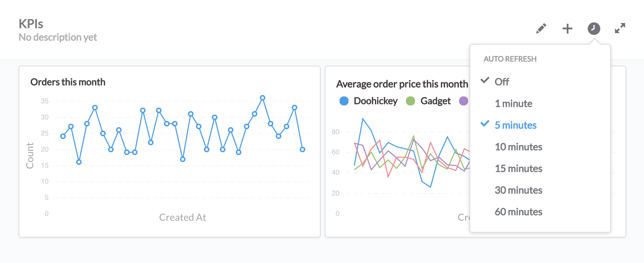Image resolution: width=644 pixels, height=263 pixels.
Task: Set refresh interval to 30 minutes
Action: 518,190
